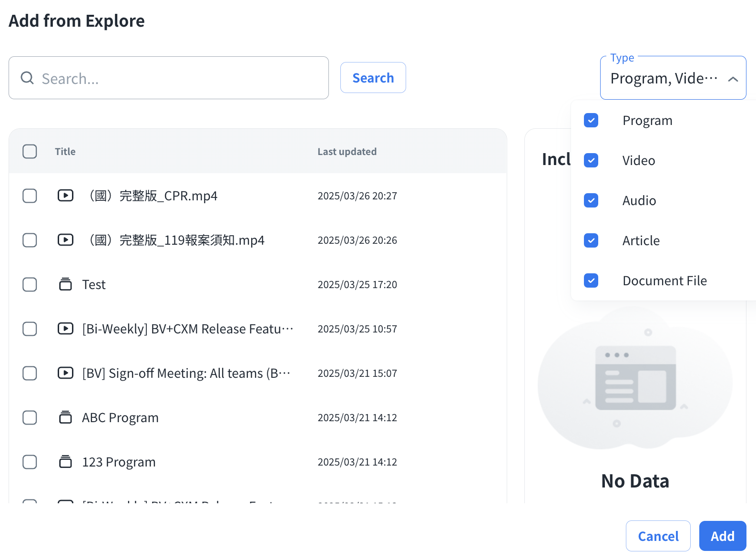The height and width of the screenshot is (560, 756).
Task: Click the magnifier icon in search box
Action: [x=28, y=78]
